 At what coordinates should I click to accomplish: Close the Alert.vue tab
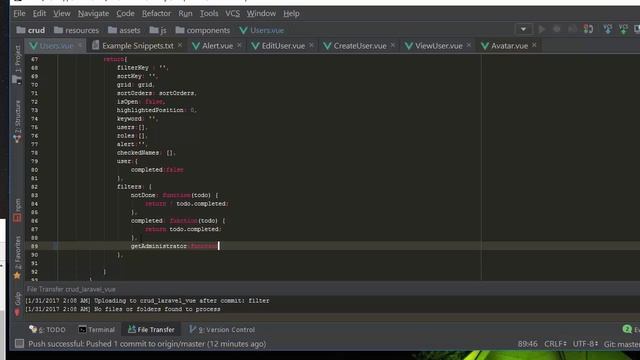pos(239,45)
